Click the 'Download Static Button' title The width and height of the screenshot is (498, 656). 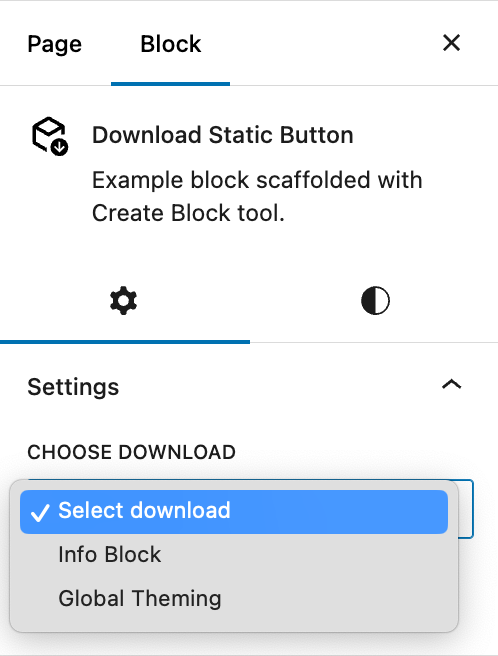(x=223, y=135)
